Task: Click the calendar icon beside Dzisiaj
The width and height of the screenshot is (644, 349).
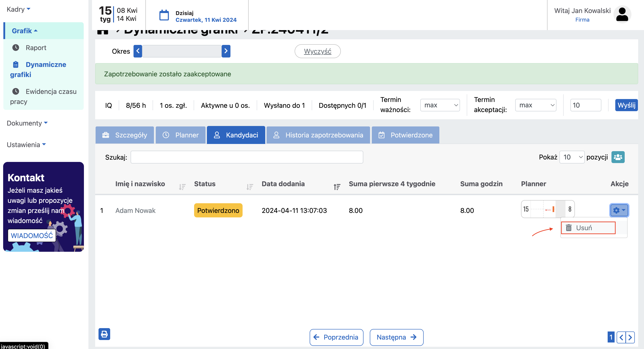Action: click(164, 15)
